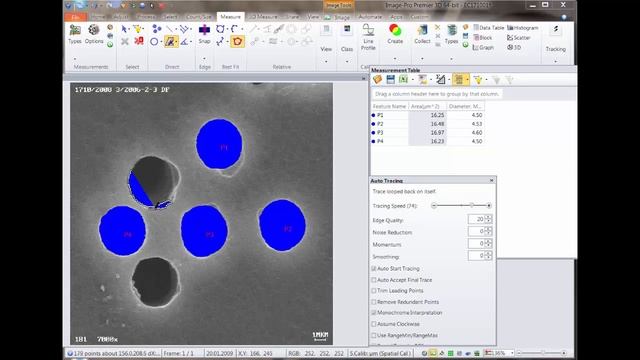Expand the Snap Edge dropdown arrow
The image size is (640, 360).
[204, 59]
